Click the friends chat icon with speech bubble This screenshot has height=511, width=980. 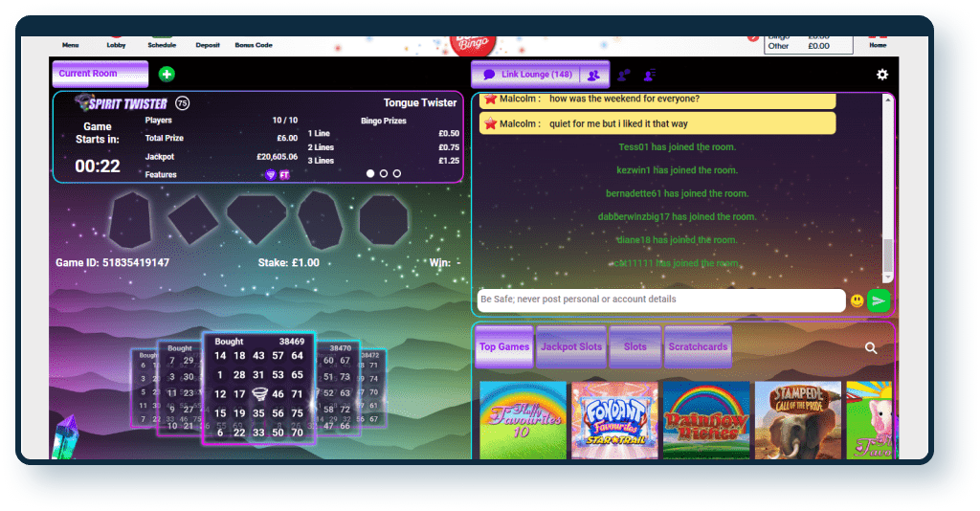click(x=623, y=75)
